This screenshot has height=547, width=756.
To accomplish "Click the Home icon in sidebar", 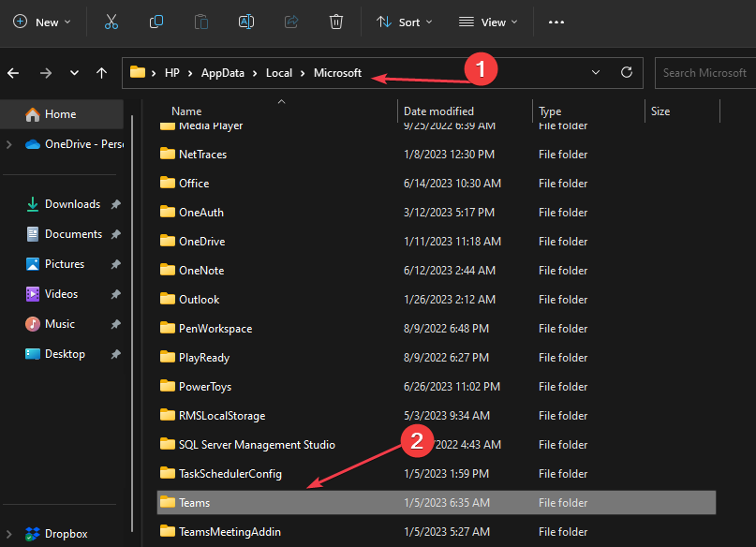I will coord(32,114).
